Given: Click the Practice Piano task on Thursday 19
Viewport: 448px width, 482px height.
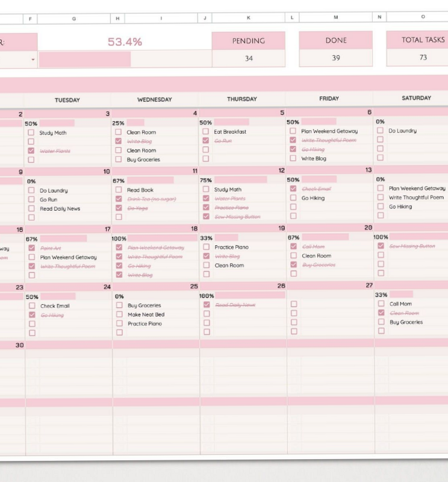Looking at the screenshot, I should pyautogui.click(x=231, y=247).
